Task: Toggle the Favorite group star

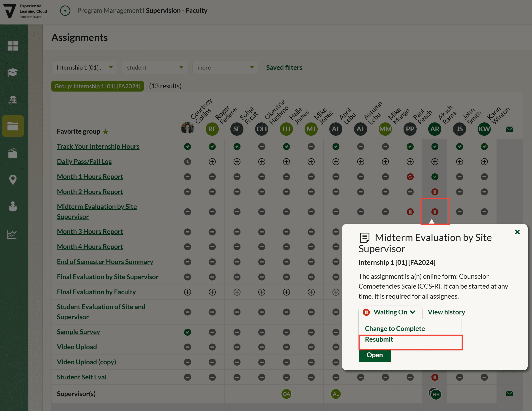Action: click(x=106, y=131)
